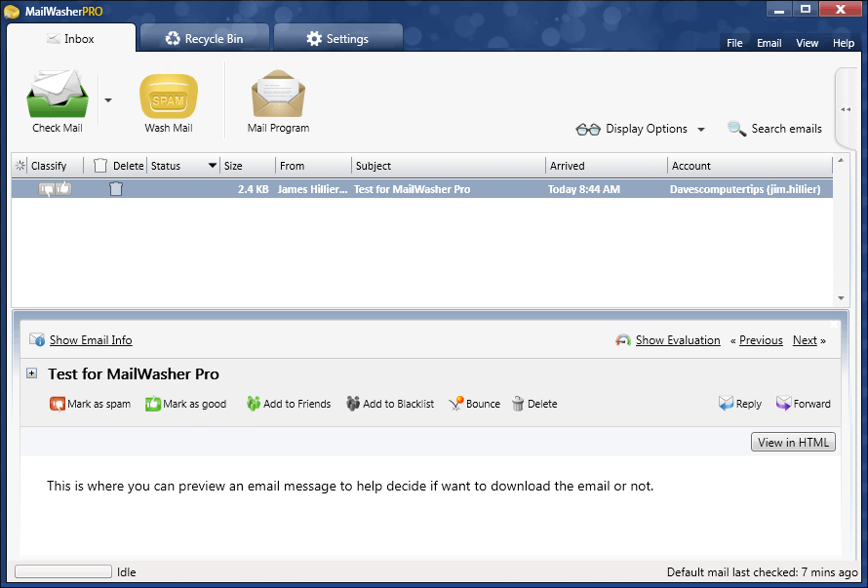The image size is (868, 588).
Task: Click the Bounce pin icon
Action: click(455, 404)
